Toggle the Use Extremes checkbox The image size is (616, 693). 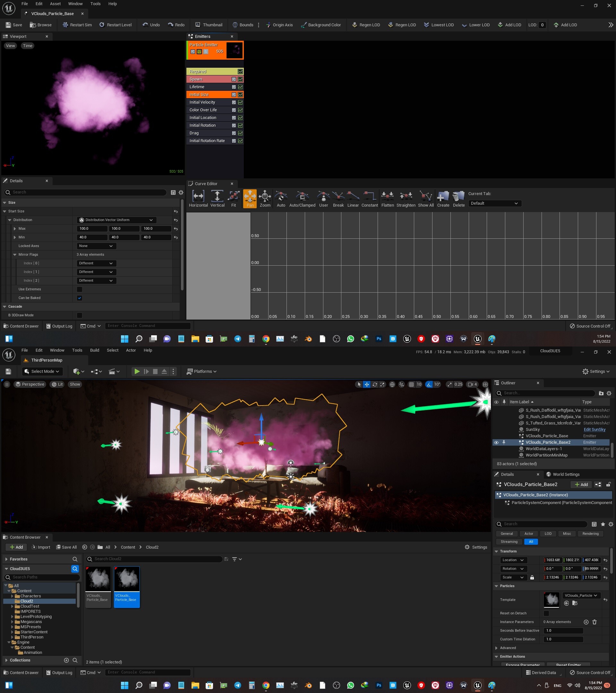click(x=79, y=289)
